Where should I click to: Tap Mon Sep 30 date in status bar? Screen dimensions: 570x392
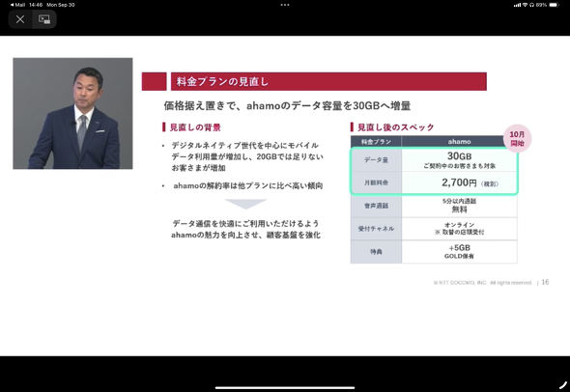click(61, 5)
